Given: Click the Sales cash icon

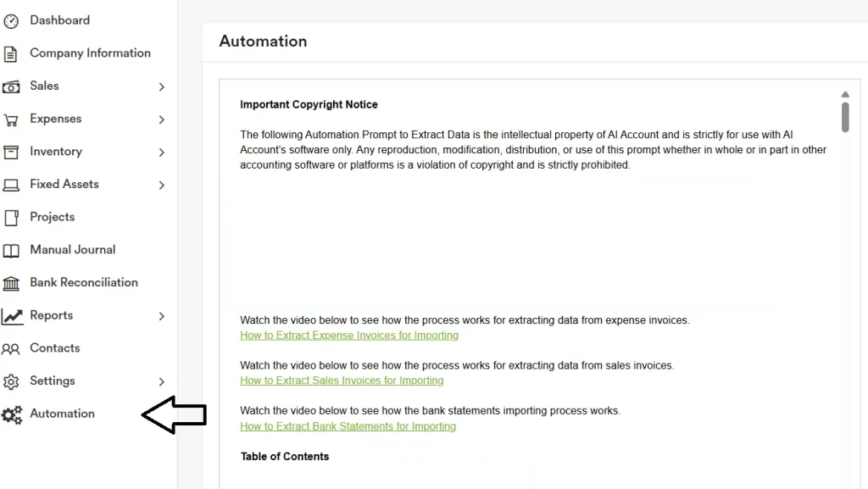Looking at the screenshot, I should coord(11,86).
